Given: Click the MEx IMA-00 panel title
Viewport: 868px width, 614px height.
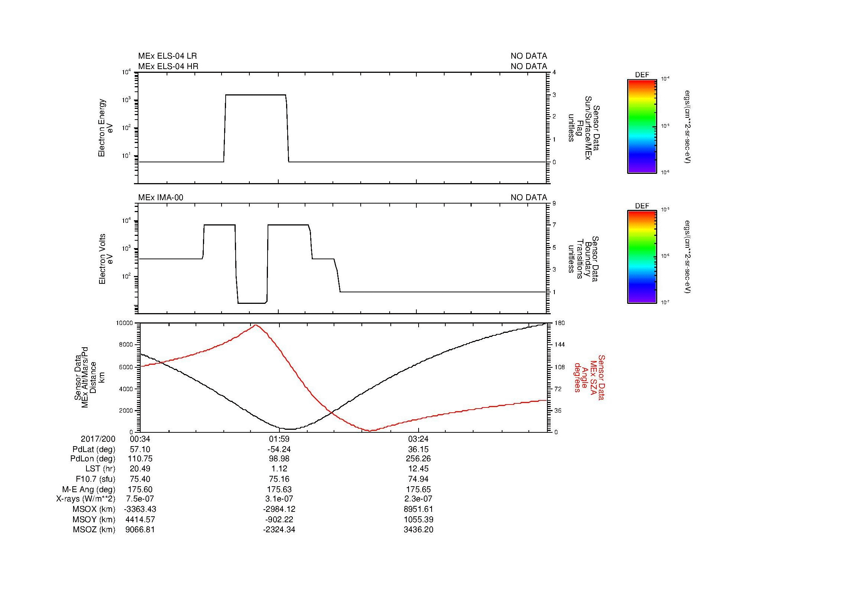Looking at the screenshot, I should (x=161, y=198).
